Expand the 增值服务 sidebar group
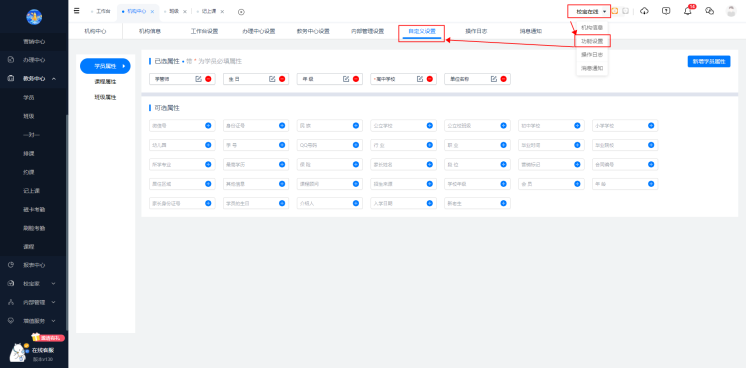 pos(53,321)
